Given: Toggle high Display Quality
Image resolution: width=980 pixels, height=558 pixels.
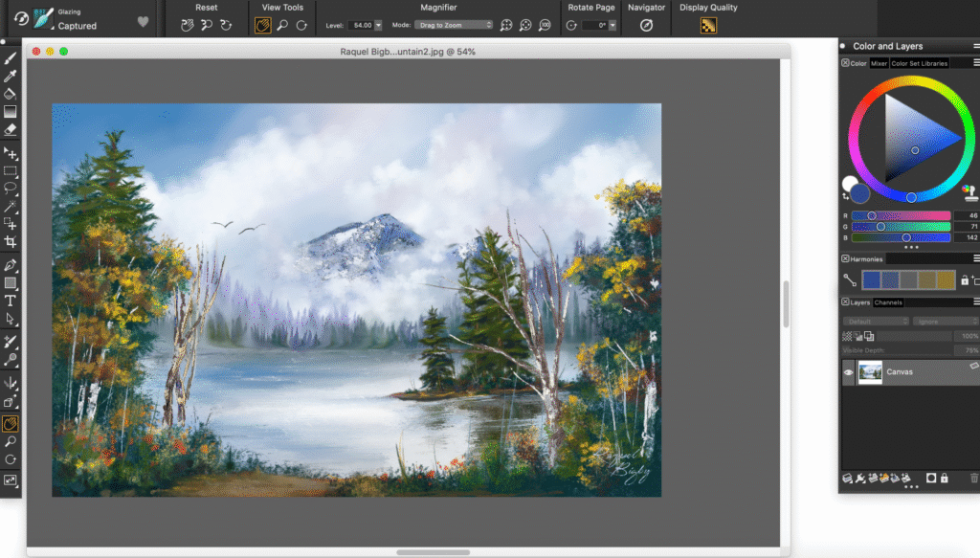Looking at the screenshot, I should [708, 26].
